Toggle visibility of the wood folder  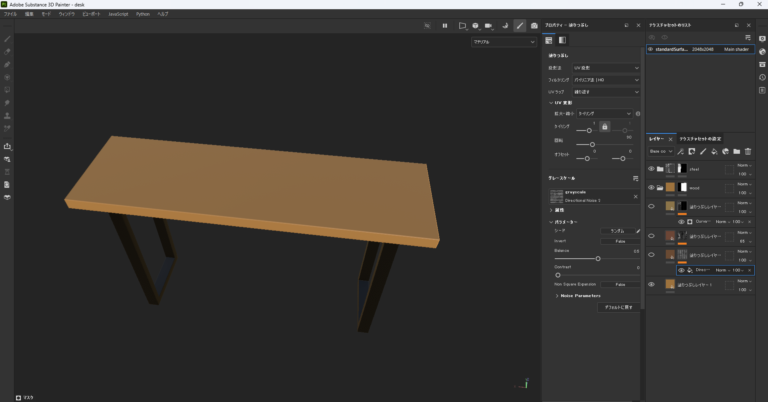pos(651,187)
